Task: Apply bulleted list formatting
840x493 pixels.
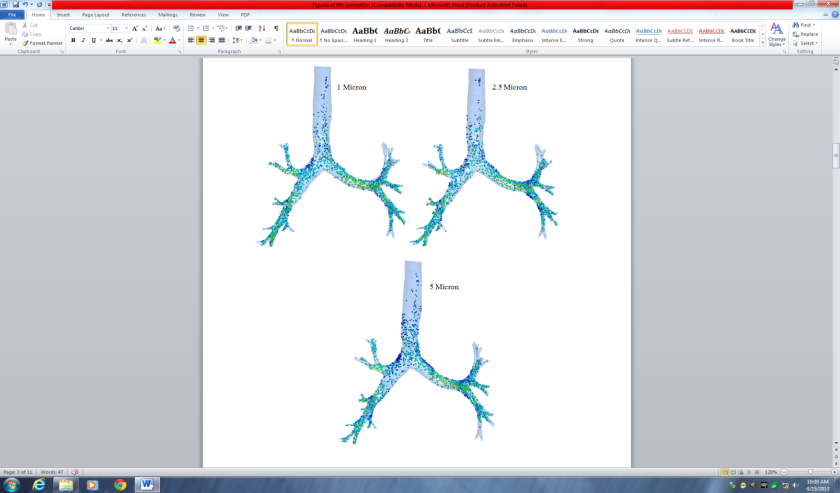Action: coord(192,28)
